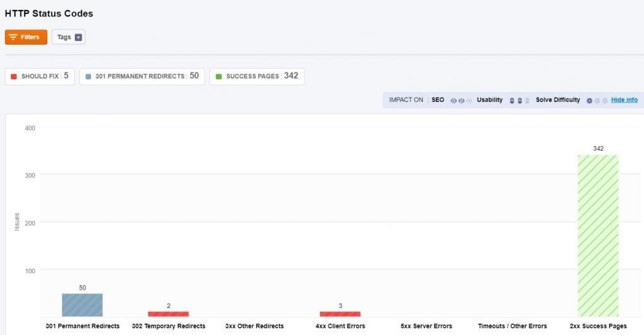The height and width of the screenshot is (335, 644).
Task: Click the red 302 Temporary Redirects bar
Action: point(169,314)
